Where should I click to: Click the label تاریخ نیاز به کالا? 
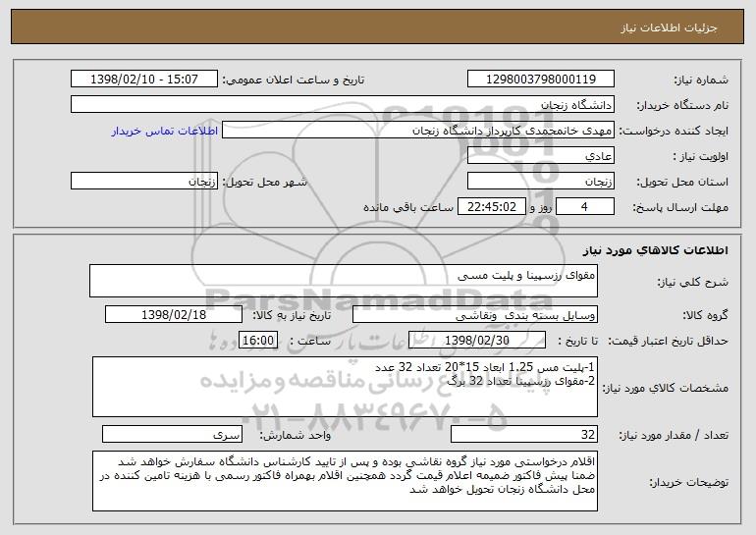pyautogui.click(x=293, y=316)
